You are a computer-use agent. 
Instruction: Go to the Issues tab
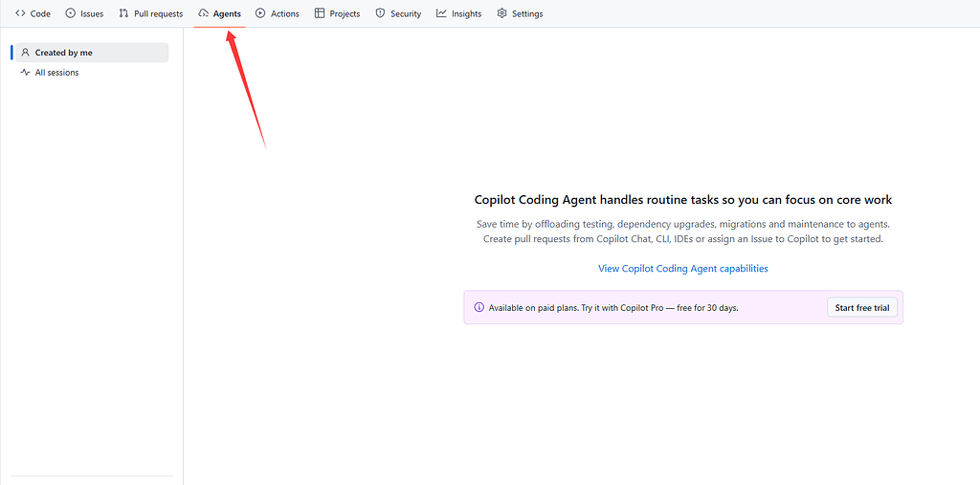coord(84,13)
